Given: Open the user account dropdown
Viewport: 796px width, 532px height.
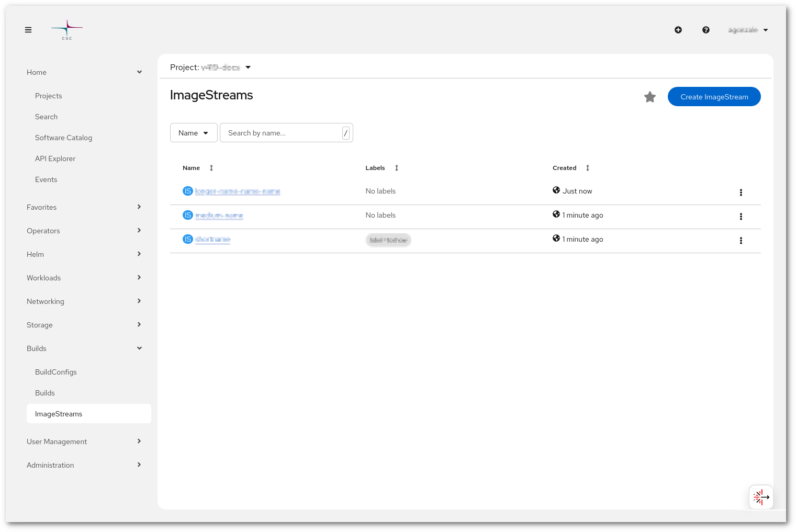Looking at the screenshot, I should click(748, 30).
